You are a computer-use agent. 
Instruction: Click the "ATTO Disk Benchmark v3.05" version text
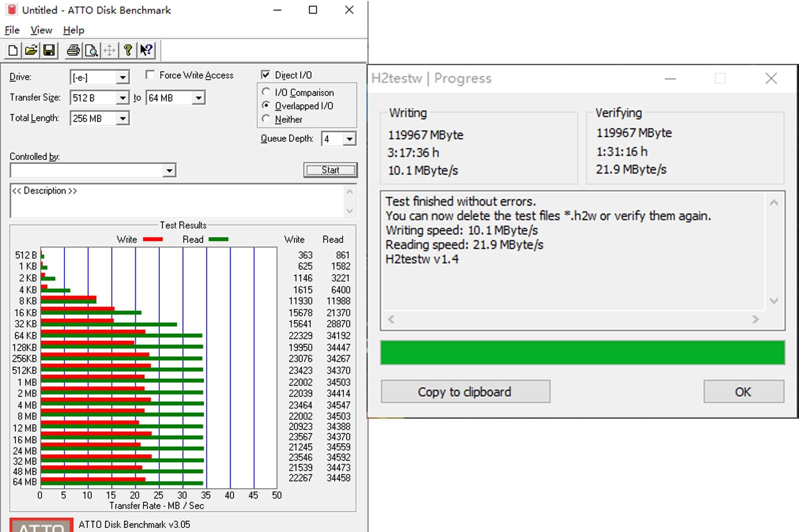134,525
